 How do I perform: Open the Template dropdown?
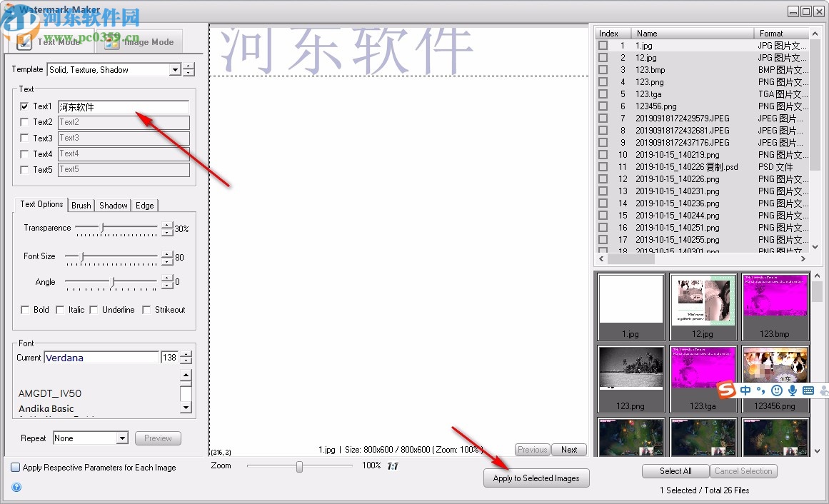[x=175, y=69]
